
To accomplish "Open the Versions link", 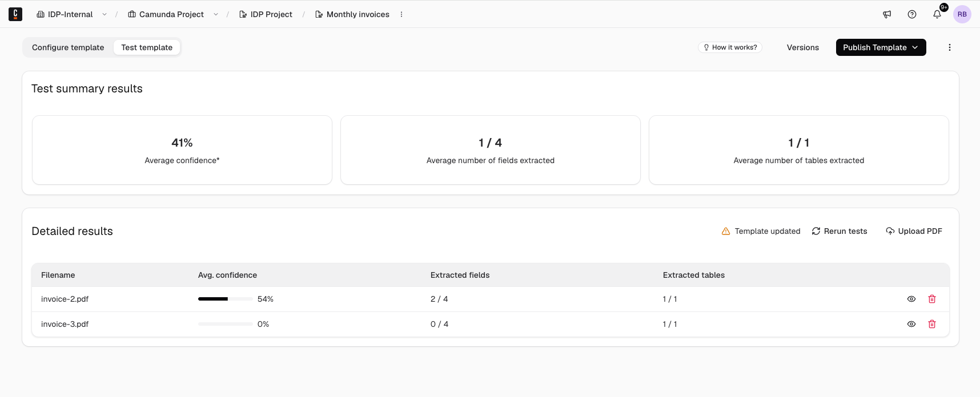I will 803,47.
